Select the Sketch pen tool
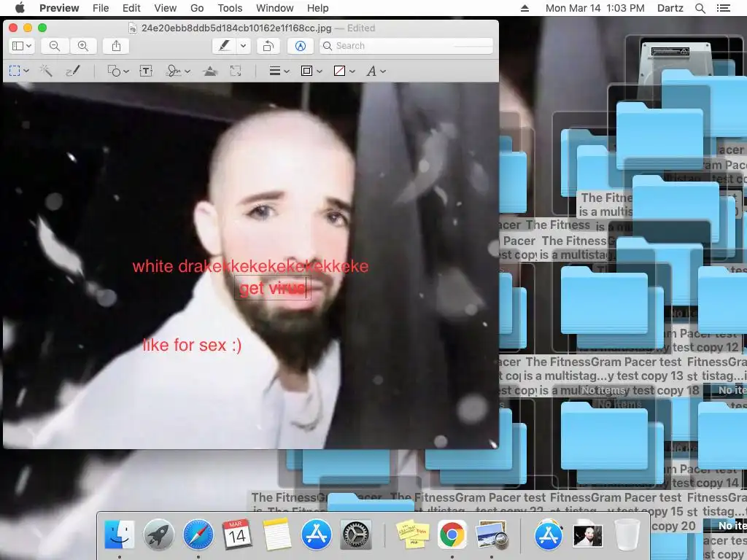 (73, 71)
